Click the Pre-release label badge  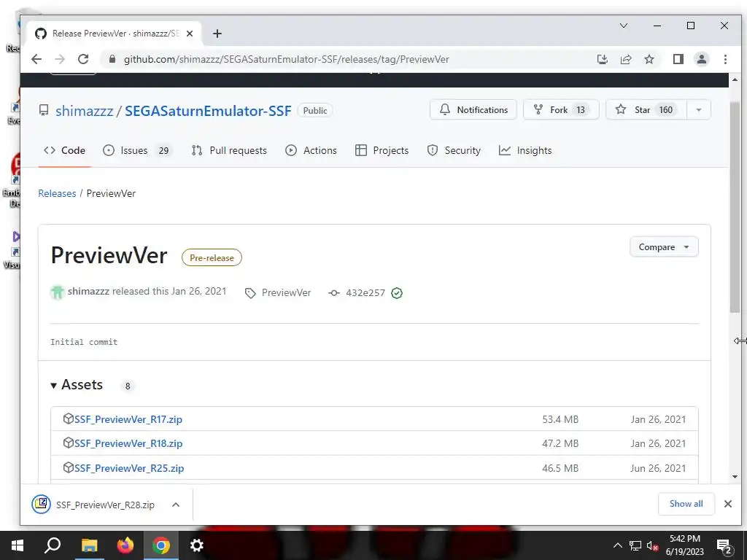(x=212, y=257)
